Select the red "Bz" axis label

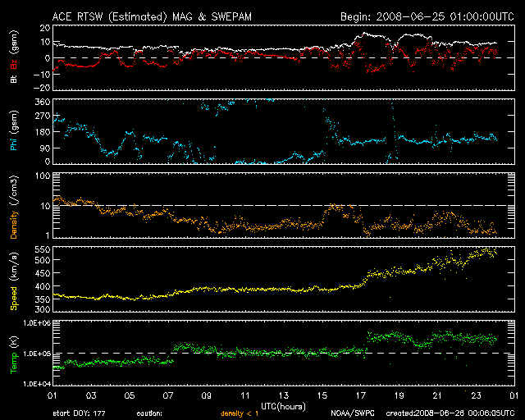(x=14, y=64)
